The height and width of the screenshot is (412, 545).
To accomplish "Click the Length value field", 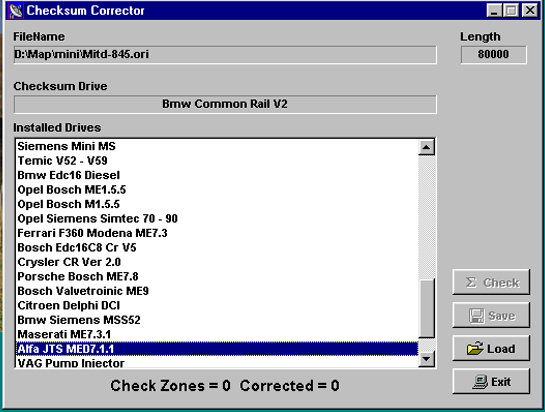I will [494, 55].
